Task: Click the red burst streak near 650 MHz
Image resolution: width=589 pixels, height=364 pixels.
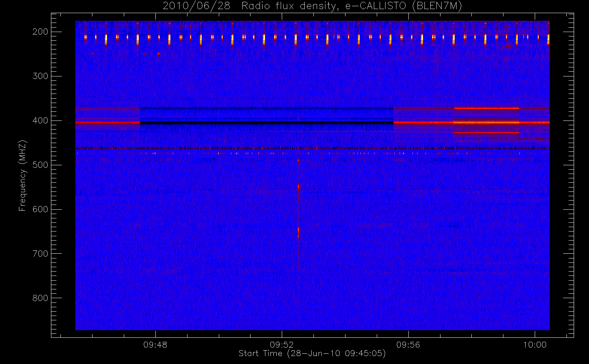Action: tap(298, 232)
